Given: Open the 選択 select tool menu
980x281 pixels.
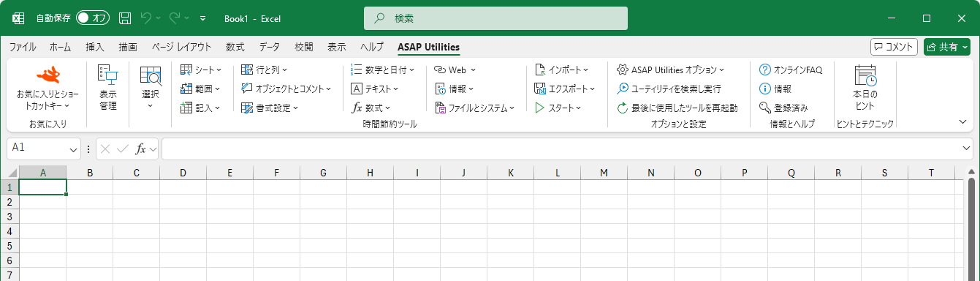Looking at the screenshot, I should point(151,87).
